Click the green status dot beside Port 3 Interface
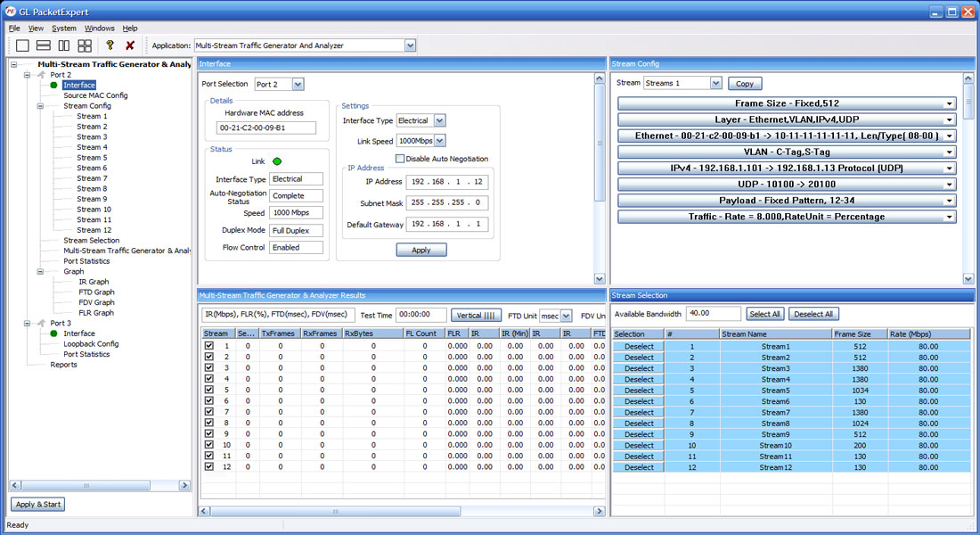Image resolution: width=980 pixels, height=535 pixels. pos(53,333)
